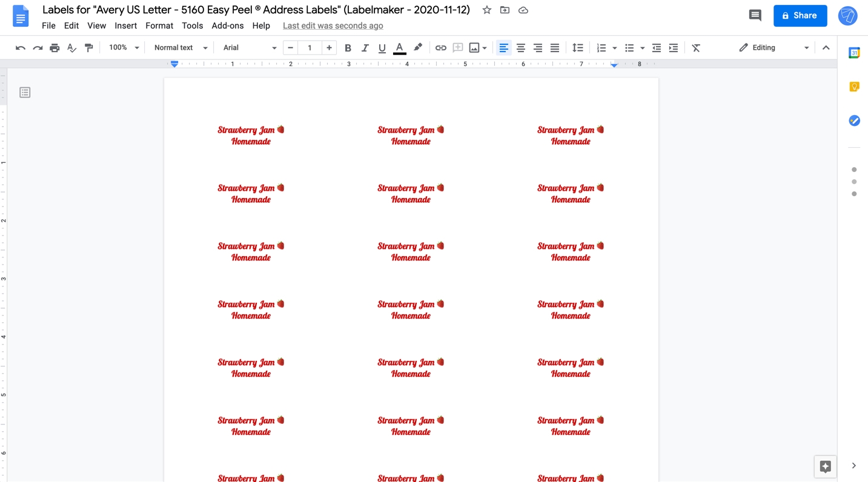
Task: Open the text color picker
Action: 399,48
